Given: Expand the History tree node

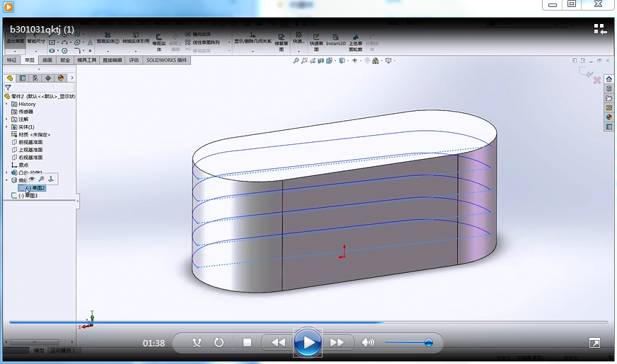Looking at the screenshot, I should click(6, 104).
